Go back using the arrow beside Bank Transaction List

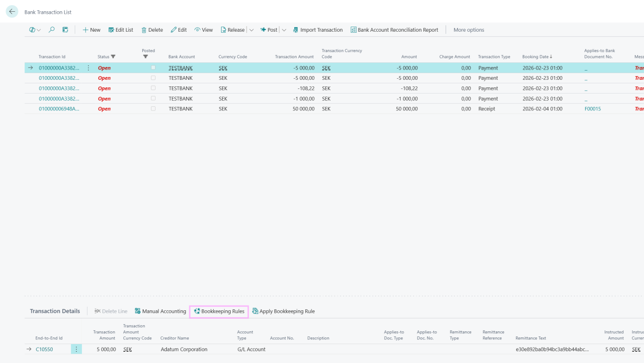(12, 12)
